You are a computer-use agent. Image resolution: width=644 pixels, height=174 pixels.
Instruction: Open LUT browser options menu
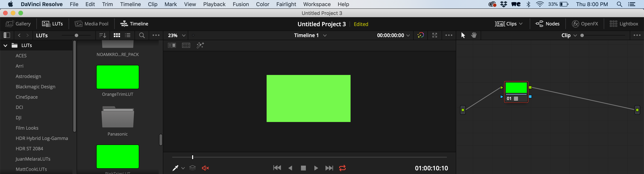click(x=156, y=35)
